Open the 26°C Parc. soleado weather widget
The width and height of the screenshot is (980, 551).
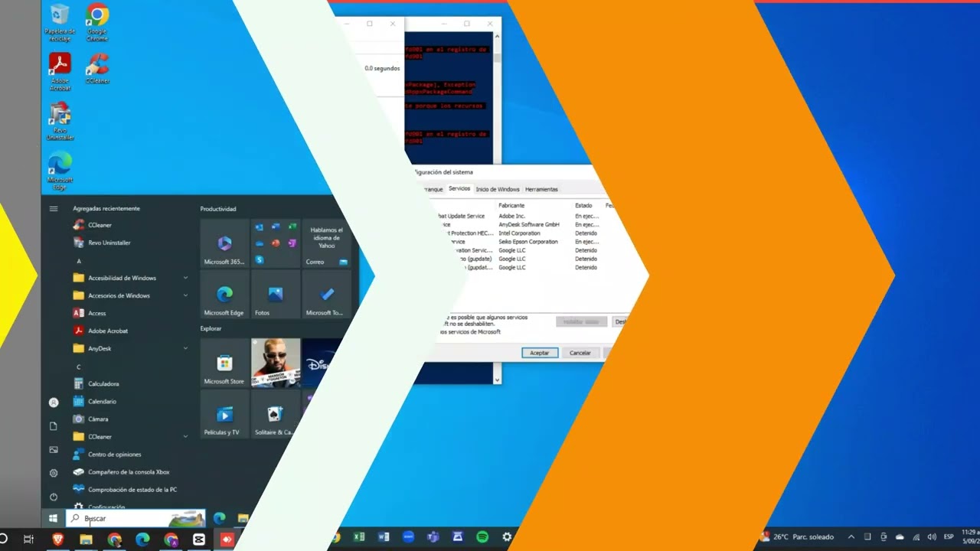click(798, 536)
